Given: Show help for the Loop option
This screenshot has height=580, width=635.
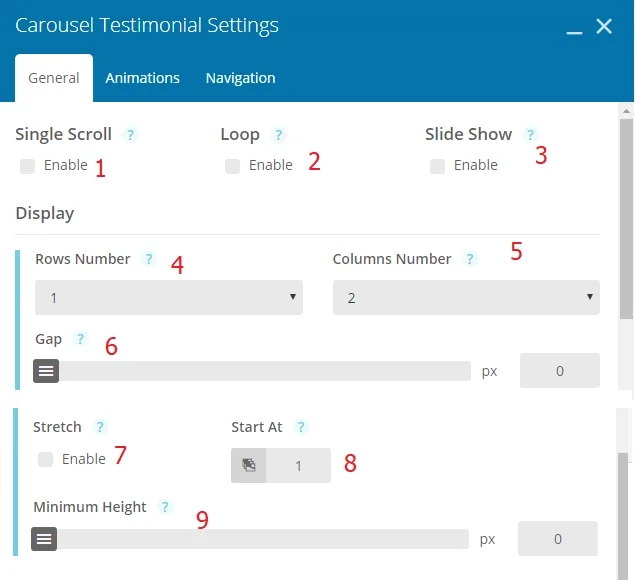Looking at the screenshot, I should tap(279, 135).
